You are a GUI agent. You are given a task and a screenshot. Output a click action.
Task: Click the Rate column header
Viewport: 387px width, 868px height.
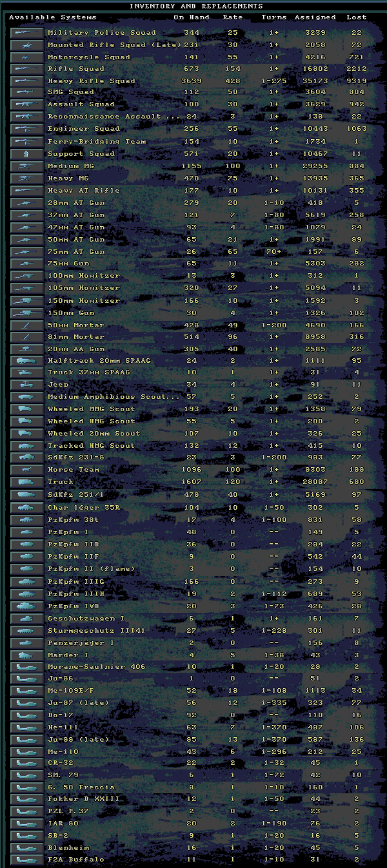233,17
